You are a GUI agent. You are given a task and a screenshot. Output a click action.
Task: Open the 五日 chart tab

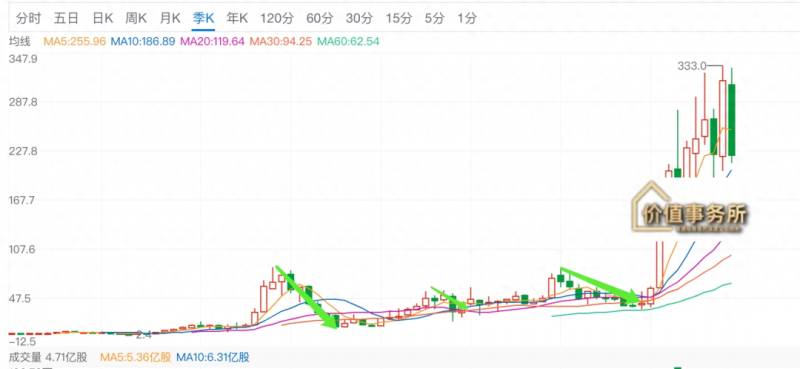point(66,18)
